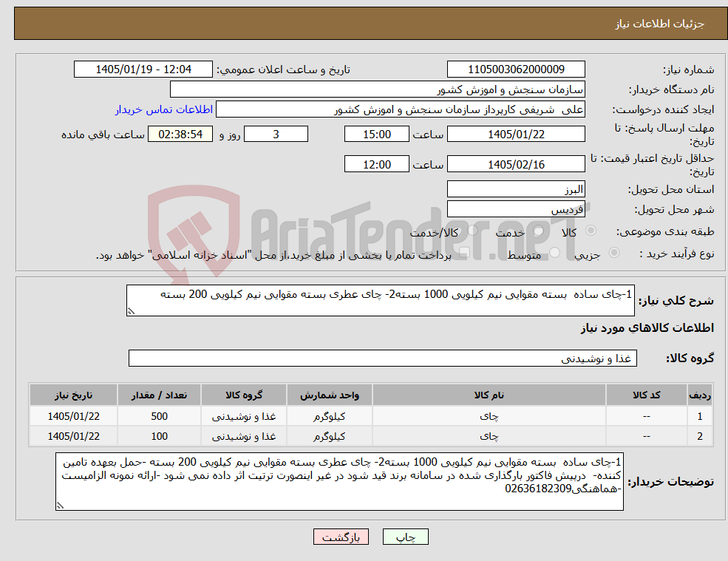Click the goods group field غذا و نوشیدنی
728x561 pixels.
(383, 358)
